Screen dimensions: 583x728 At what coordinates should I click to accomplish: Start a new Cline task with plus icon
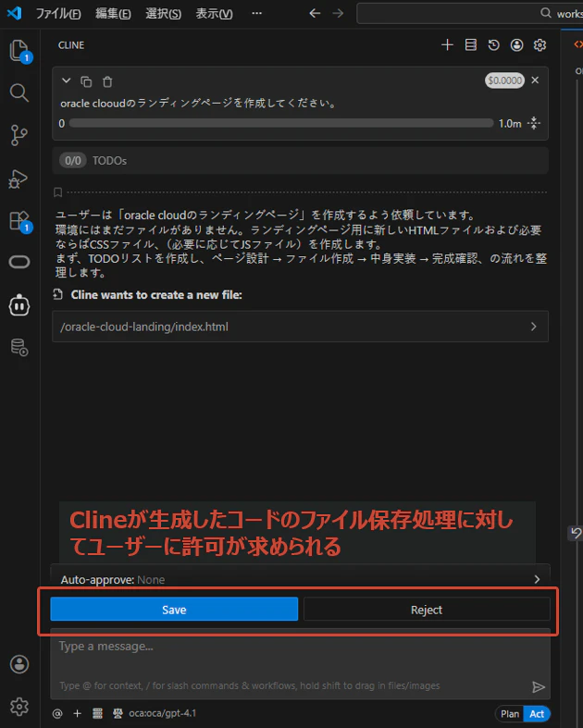pos(447,45)
